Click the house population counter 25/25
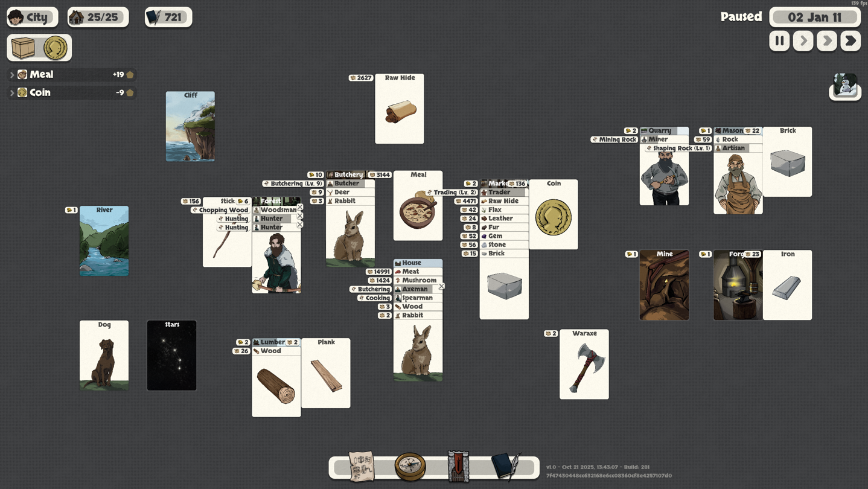This screenshot has height=489, width=868. click(98, 18)
